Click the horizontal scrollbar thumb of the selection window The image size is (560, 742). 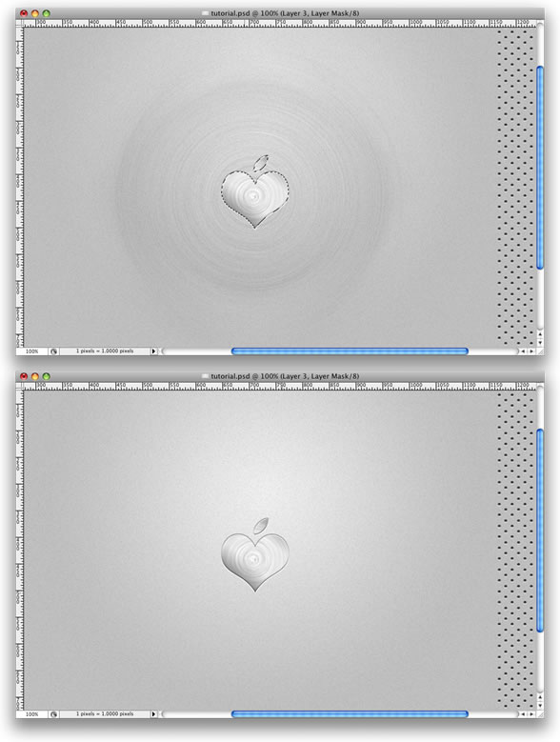pyautogui.click(x=350, y=351)
